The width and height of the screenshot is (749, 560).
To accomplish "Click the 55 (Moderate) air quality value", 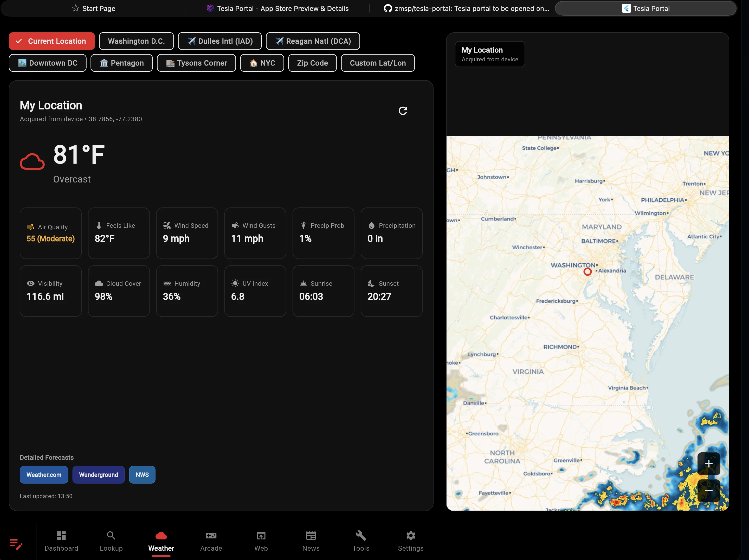I will (51, 239).
